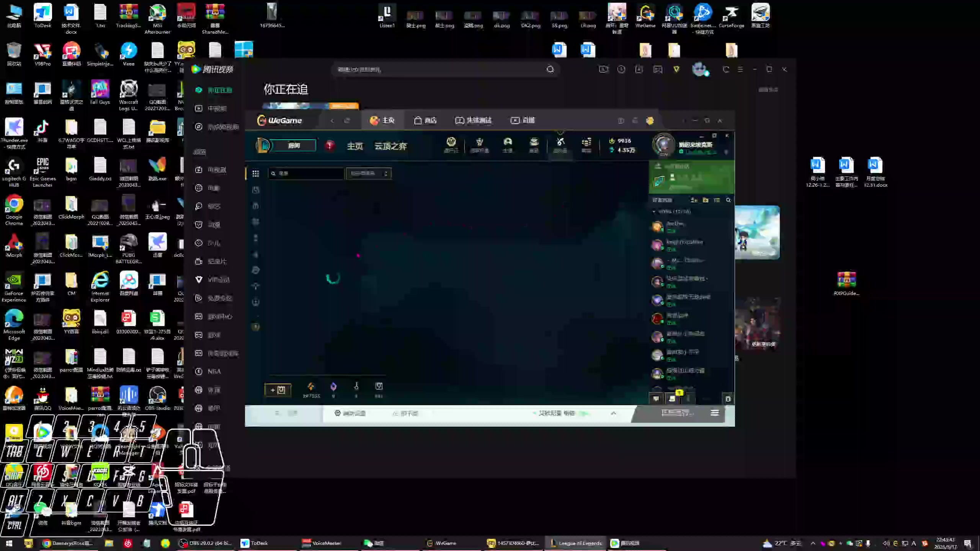
Task: Click the WeGame back arrow
Action: pyautogui.click(x=332, y=121)
